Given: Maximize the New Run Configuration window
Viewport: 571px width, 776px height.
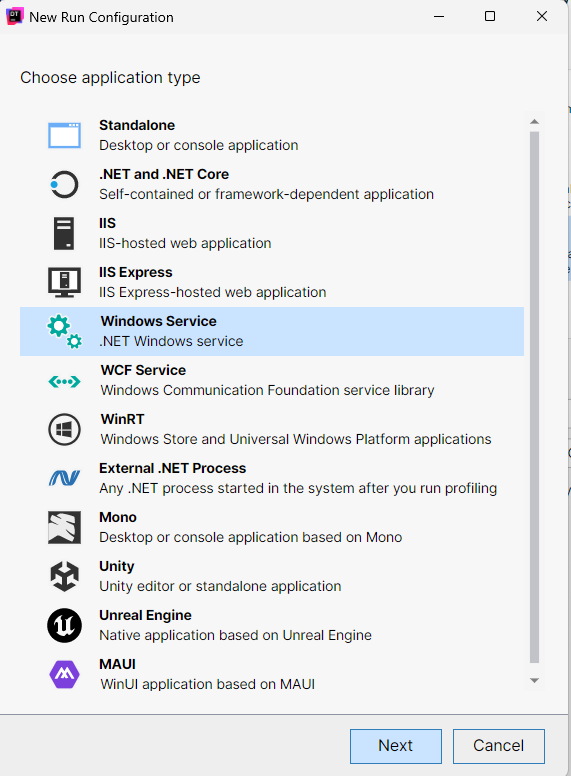Looking at the screenshot, I should point(490,16).
